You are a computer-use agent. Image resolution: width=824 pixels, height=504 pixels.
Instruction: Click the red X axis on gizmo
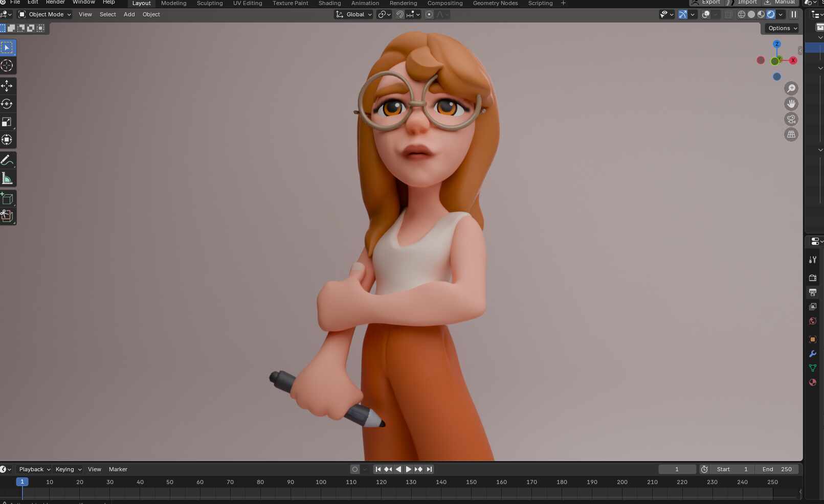(793, 60)
